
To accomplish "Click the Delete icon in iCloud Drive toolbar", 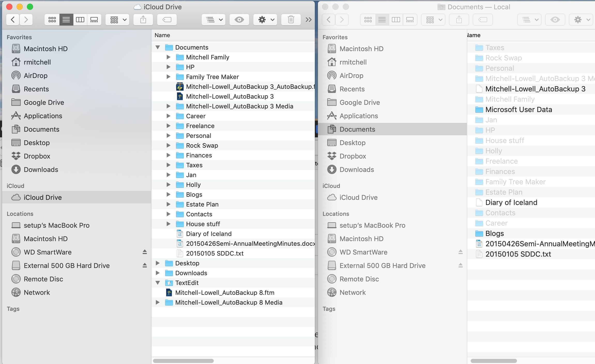I will [x=291, y=19].
